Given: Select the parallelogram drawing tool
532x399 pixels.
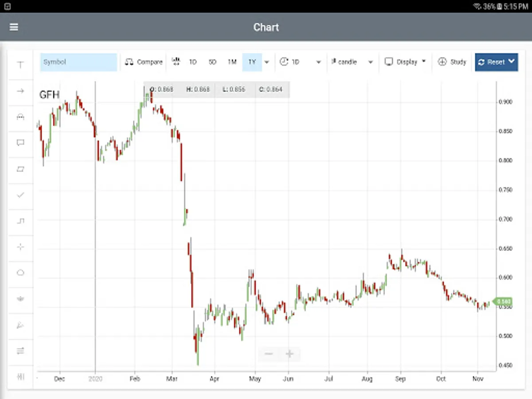Looking at the screenshot, I should [20, 169].
